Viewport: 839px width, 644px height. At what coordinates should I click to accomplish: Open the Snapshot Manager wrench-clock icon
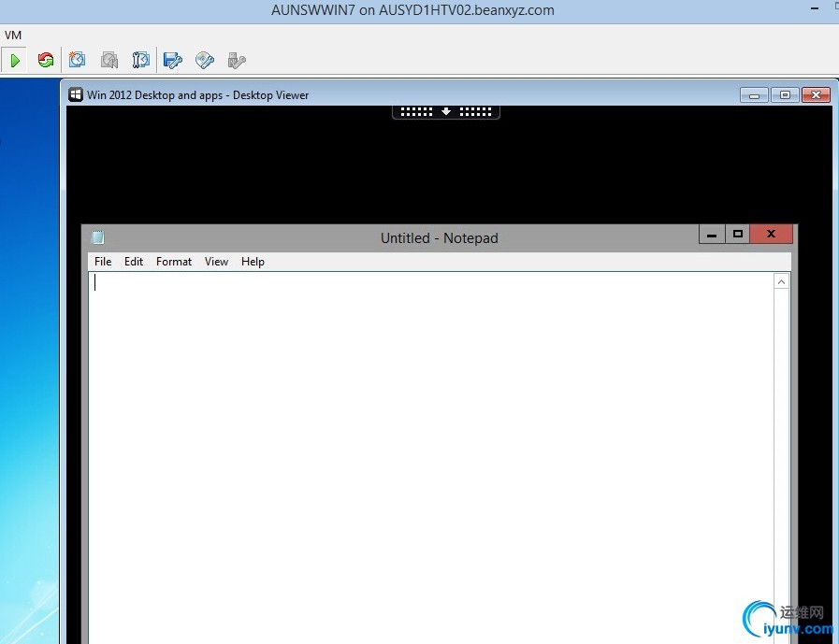pos(140,60)
